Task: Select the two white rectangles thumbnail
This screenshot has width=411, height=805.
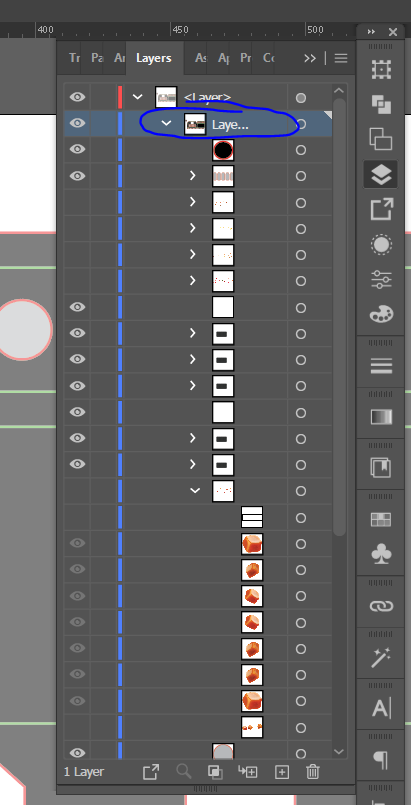Action: point(252,518)
